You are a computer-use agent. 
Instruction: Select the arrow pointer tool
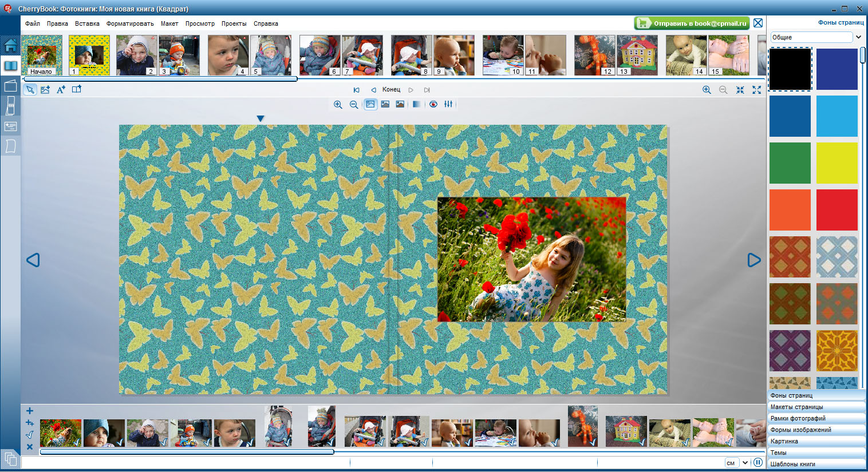pos(30,90)
